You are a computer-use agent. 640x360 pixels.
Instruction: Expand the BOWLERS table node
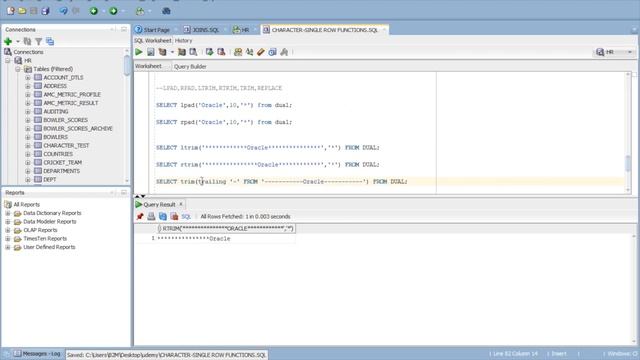27,137
